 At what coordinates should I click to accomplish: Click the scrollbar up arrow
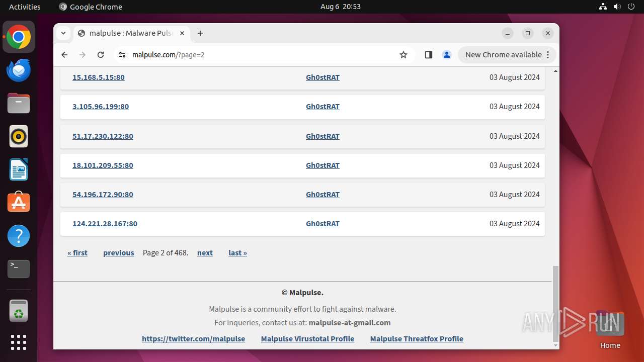click(x=555, y=71)
